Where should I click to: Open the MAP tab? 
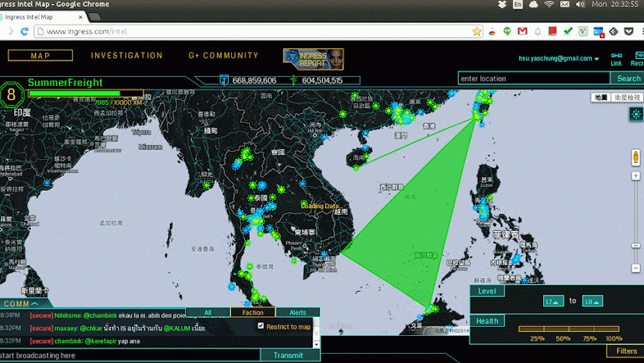40,55
